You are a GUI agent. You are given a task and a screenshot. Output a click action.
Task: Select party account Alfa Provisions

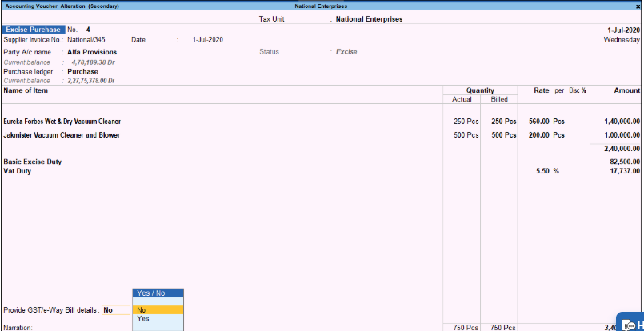click(x=92, y=52)
